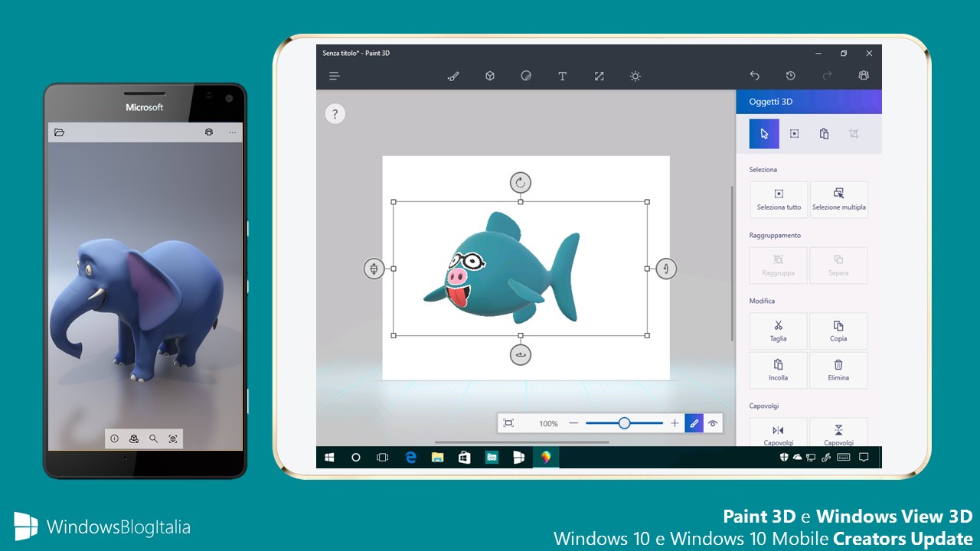This screenshot has width=980, height=551.
Task: Undo the last action
Action: pyautogui.click(x=754, y=76)
